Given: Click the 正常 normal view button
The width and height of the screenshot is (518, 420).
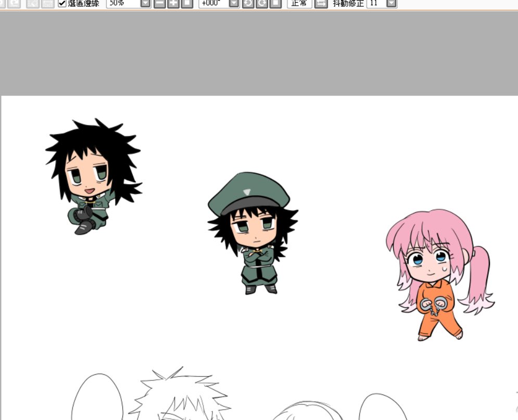Looking at the screenshot, I should [299, 3].
